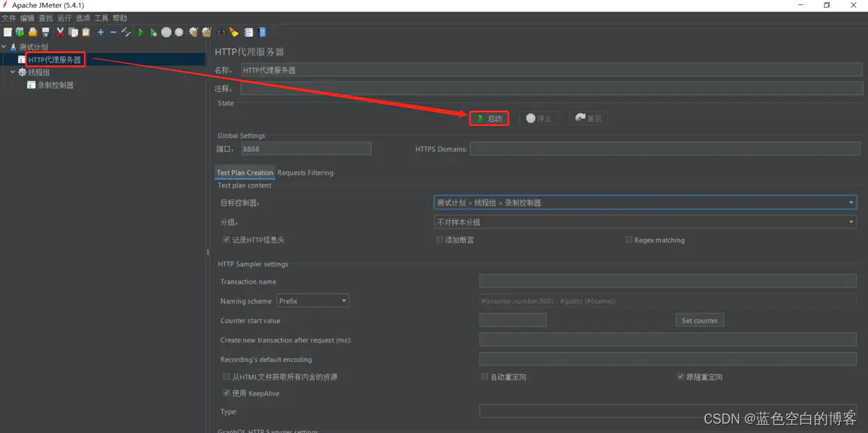
Task: Click the 名称 name input field
Action: [551, 70]
